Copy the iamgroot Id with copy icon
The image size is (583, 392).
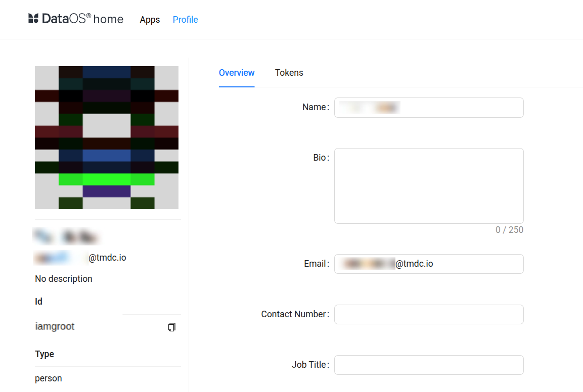coord(172,327)
